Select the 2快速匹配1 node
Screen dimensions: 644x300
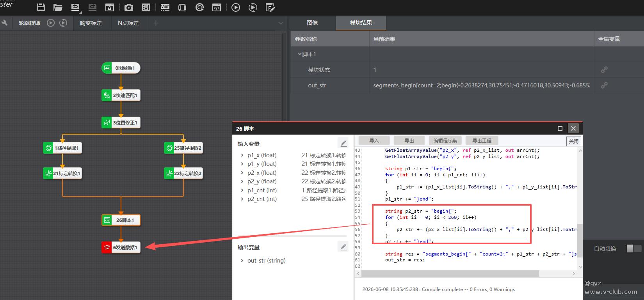tap(121, 95)
